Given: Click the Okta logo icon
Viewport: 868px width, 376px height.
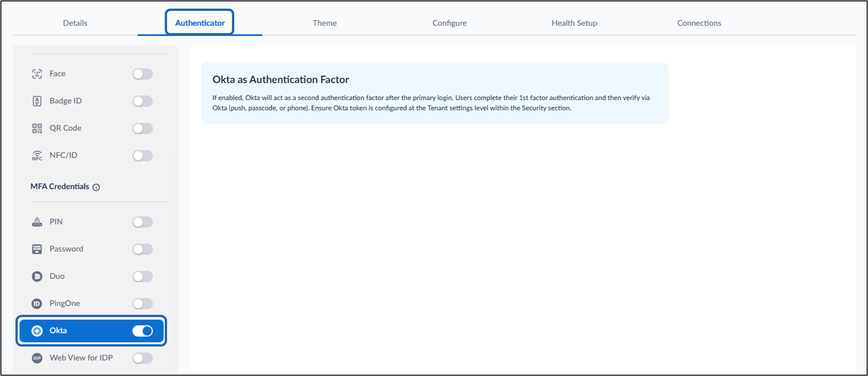Looking at the screenshot, I should point(37,331).
